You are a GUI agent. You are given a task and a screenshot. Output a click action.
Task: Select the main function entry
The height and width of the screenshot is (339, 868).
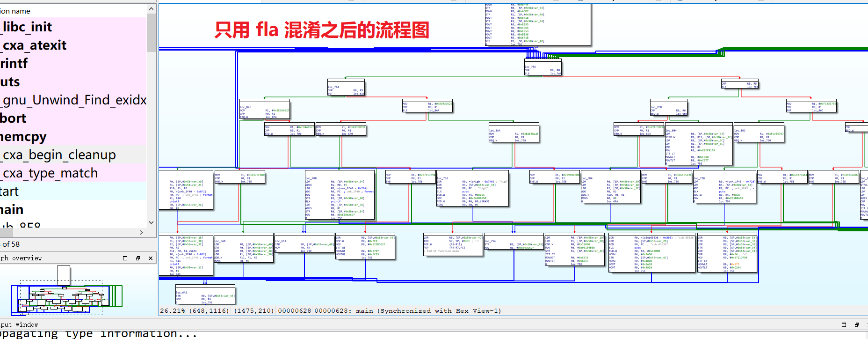[73, 209]
